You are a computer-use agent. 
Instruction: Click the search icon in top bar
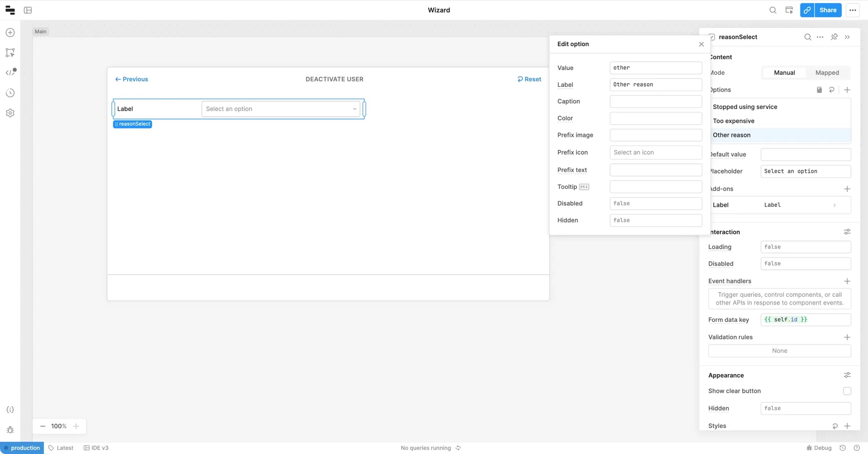tap(773, 10)
